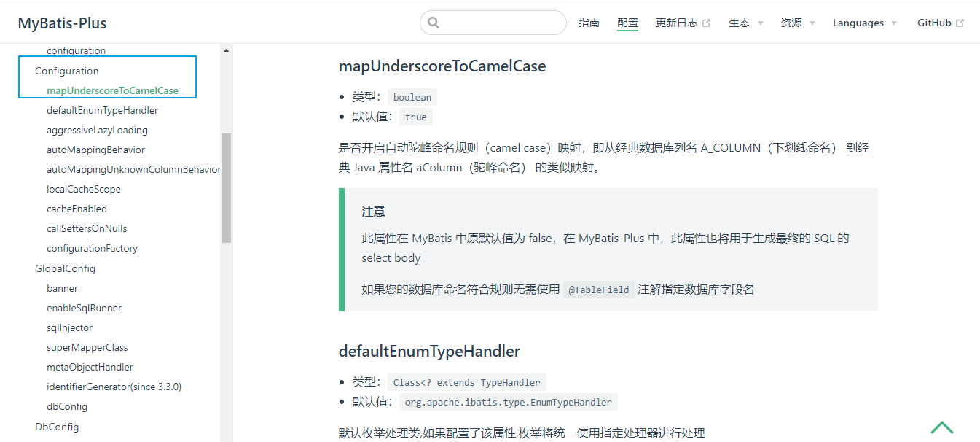Select sidebar link defaultEnumTypeHandler
980x442 pixels.
(x=102, y=110)
